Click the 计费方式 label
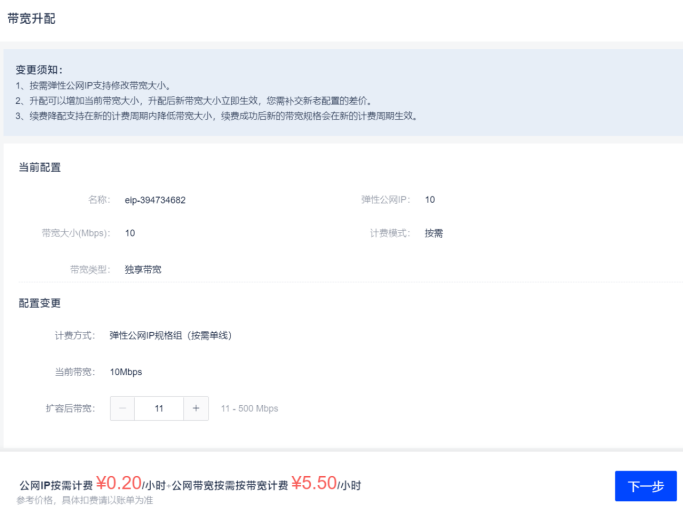This screenshot has height=516, width=683. 75,335
